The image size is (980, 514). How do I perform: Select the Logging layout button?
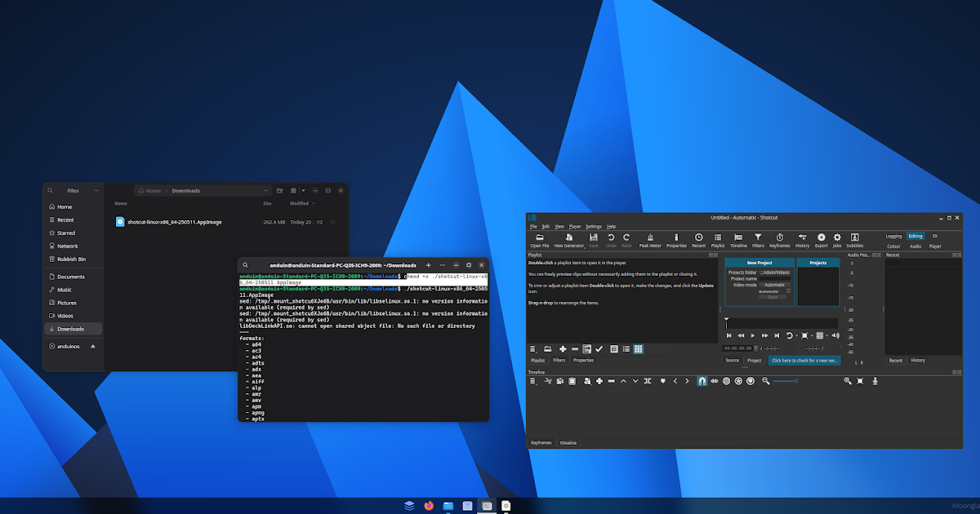click(894, 236)
